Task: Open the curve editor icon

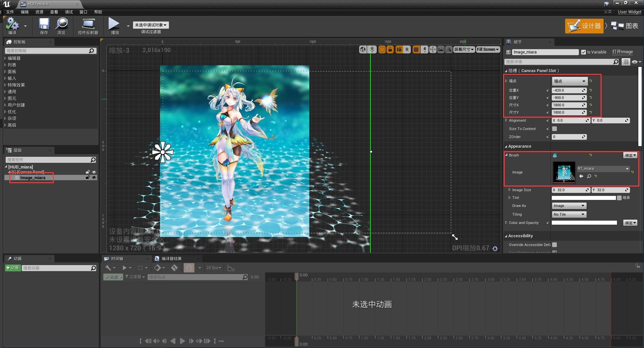Action: tap(231, 268)
